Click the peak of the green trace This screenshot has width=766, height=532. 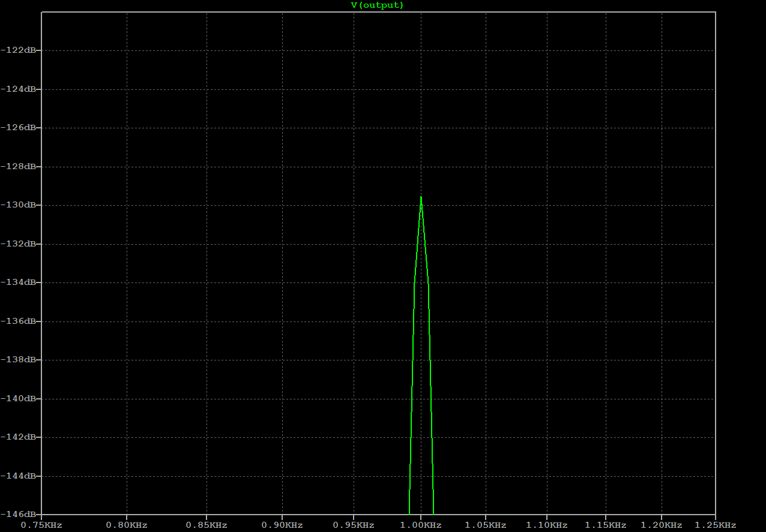pos(421,197)
